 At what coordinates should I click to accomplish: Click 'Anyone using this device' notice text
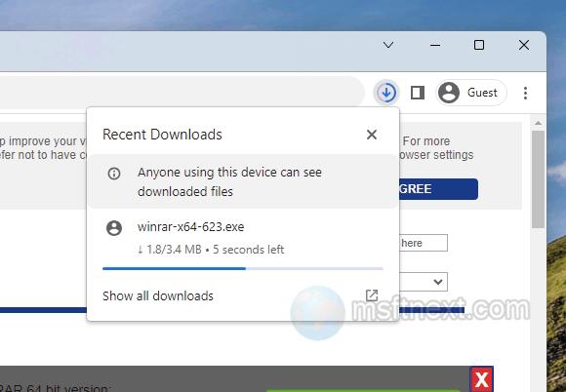click(x=229, y=181)
